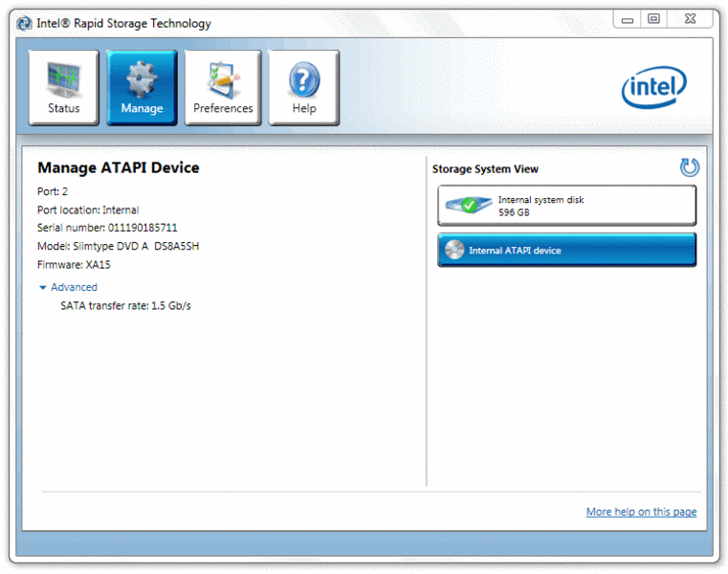Click the Model: Slimtype DVD A DS8A5SH text
The width and height of the screenshot is (728, 574).
118,246
